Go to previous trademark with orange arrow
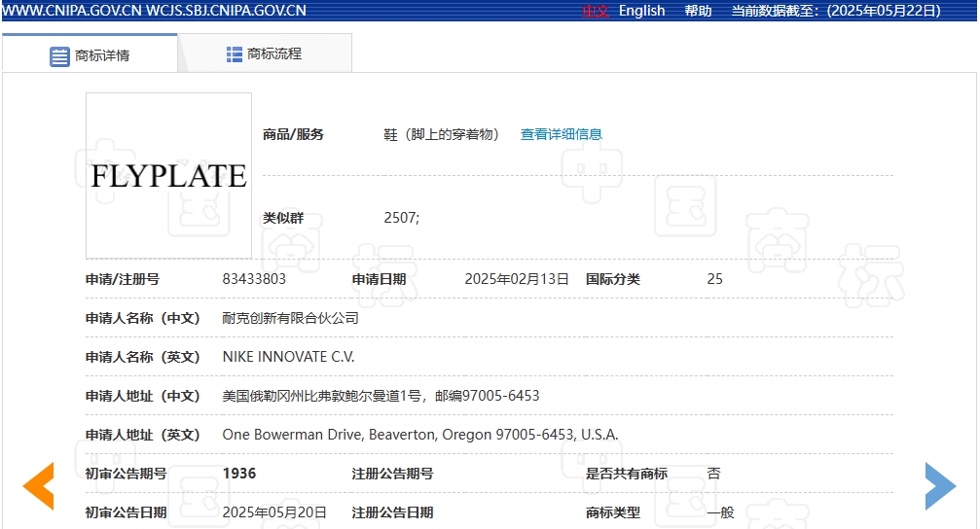The height and width of the screenshot is (529, 980). (39, 486)
